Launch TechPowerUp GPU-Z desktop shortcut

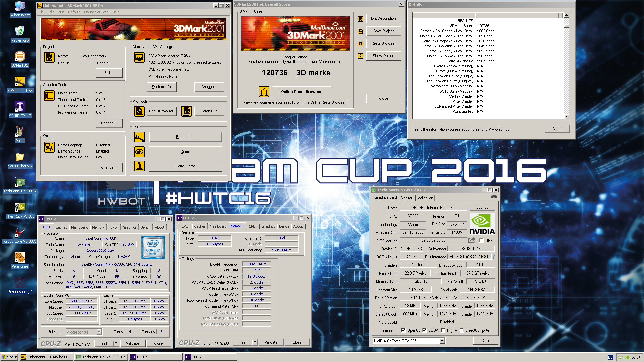click(x=20, y=185)
